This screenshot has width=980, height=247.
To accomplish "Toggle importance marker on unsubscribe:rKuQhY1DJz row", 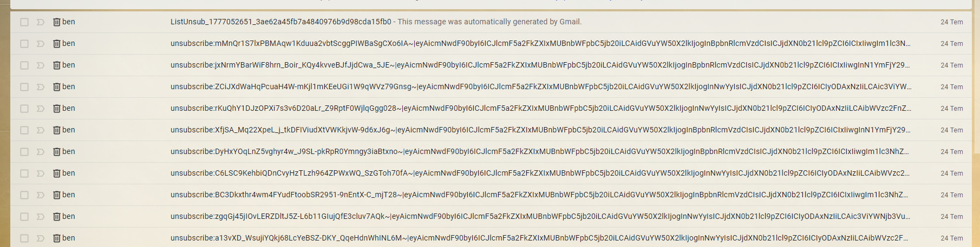I will [x=40, y=109].
